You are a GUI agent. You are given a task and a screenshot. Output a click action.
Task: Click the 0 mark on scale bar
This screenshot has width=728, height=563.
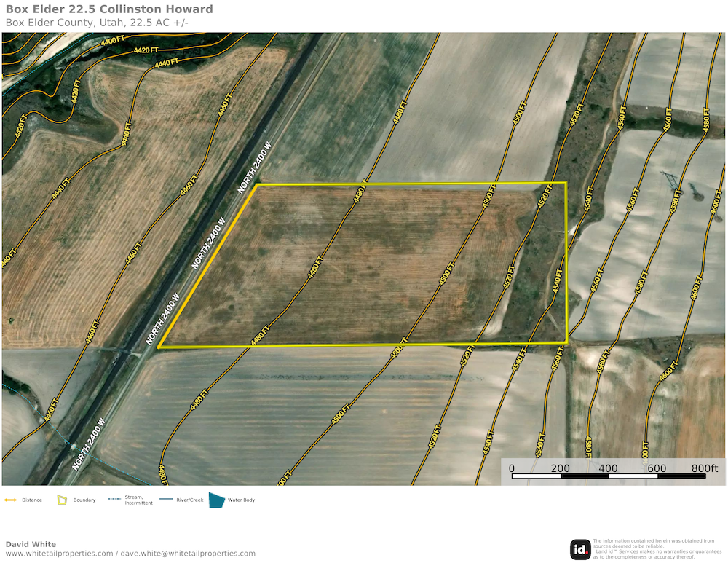point(512,468)
